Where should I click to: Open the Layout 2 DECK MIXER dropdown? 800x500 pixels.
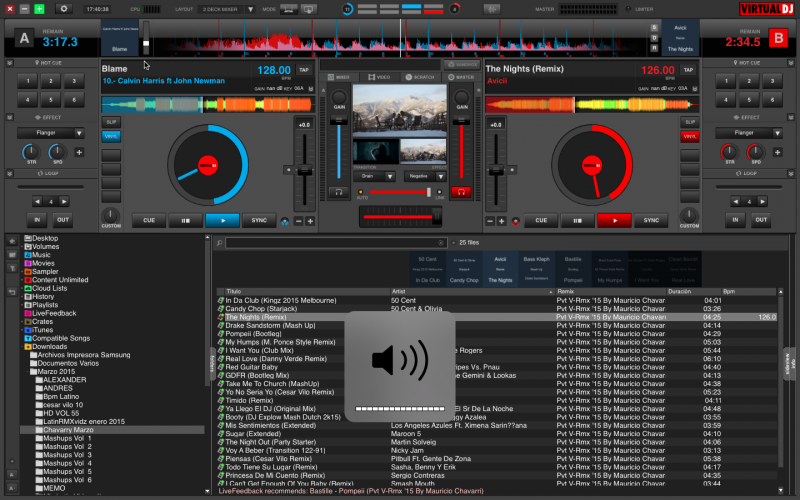[251, 9]
